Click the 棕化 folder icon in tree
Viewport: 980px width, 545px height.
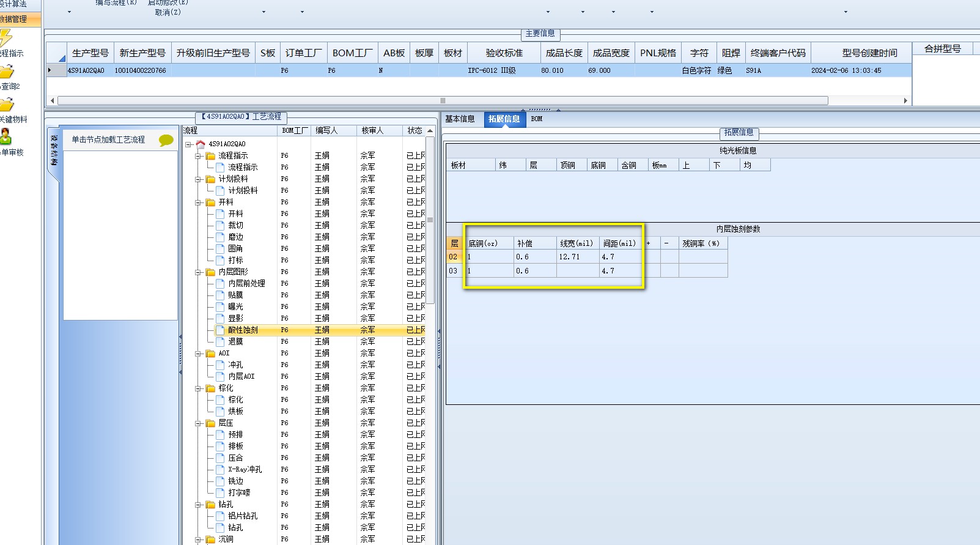click(x=211, y=388)
